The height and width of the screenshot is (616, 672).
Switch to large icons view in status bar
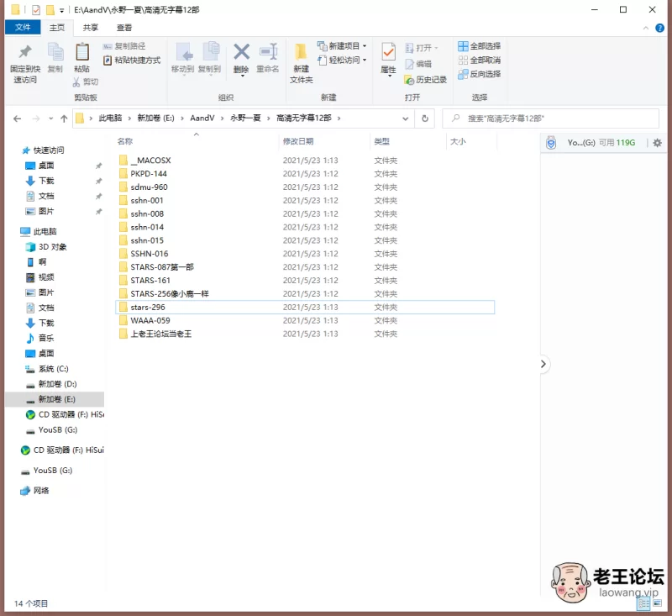(x=657, y=603)
